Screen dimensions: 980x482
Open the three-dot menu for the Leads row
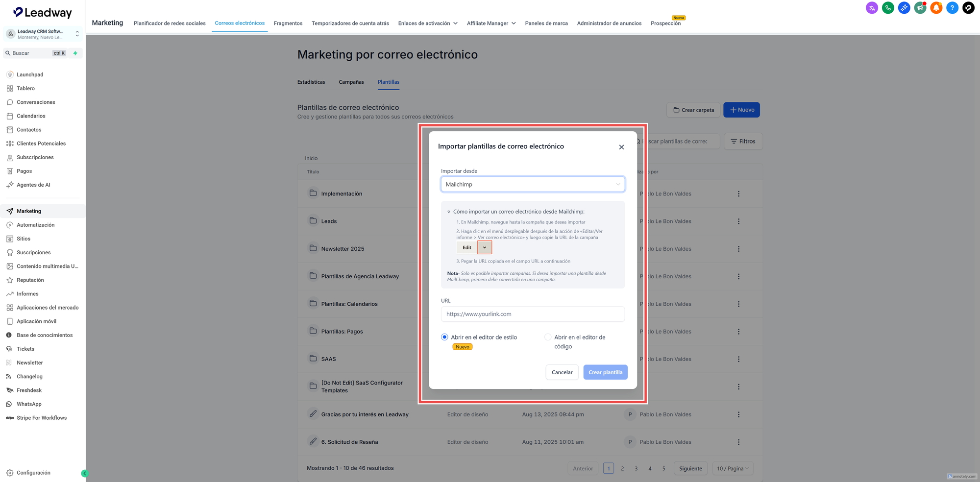[738, 221]
